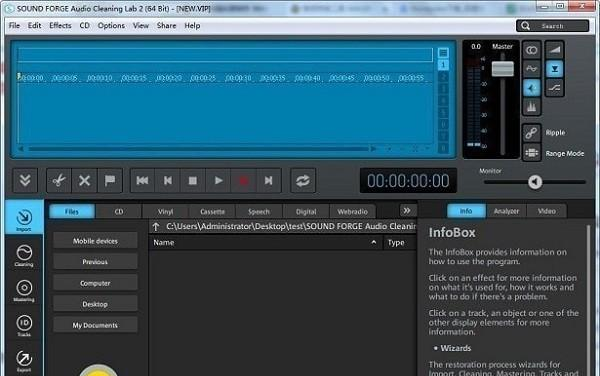Switch to the Video tab
600x376 pixels.
[x=546, y=211]
